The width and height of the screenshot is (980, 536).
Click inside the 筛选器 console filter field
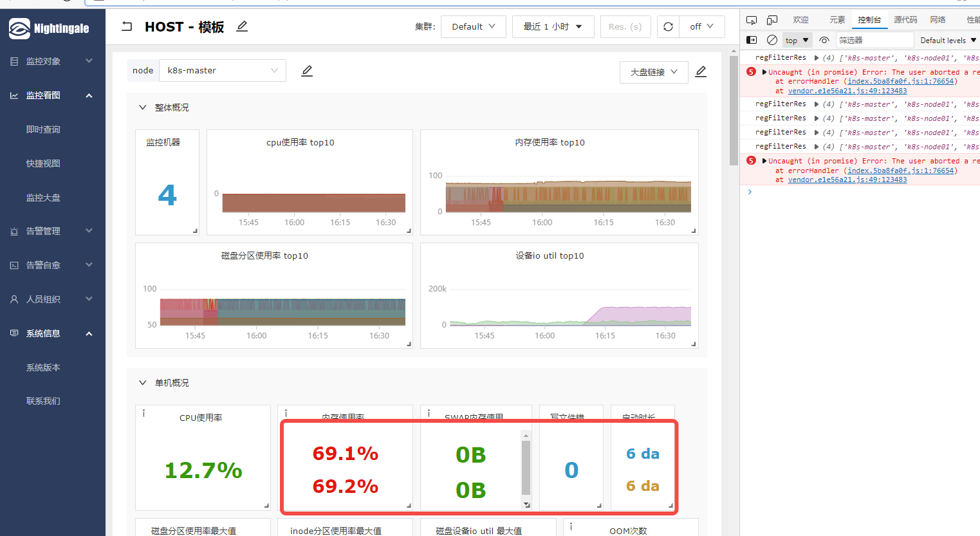click(x=875, y=39)
